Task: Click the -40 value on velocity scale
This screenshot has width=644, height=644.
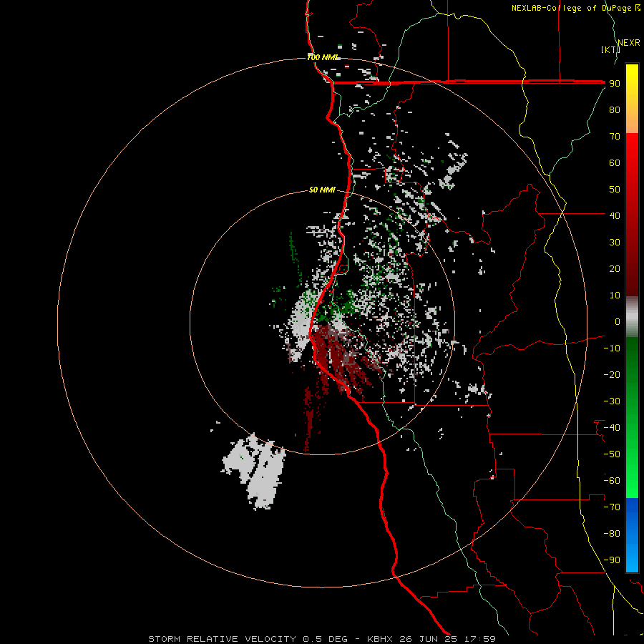Action: pos(612,428)
